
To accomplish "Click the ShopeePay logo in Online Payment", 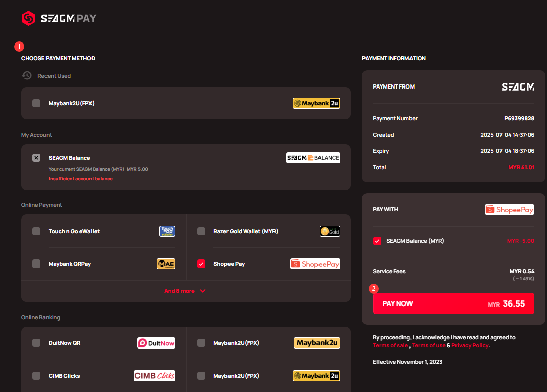I will point(315,264).
